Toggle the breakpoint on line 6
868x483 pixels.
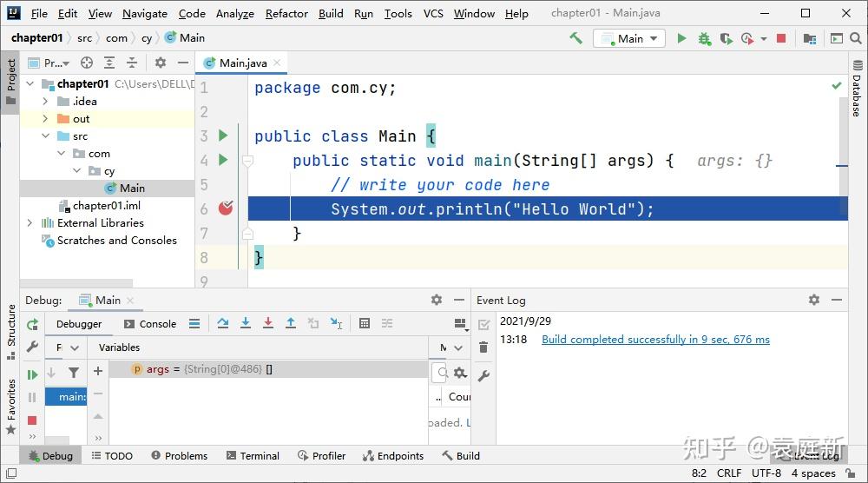[x=226, y=208]
